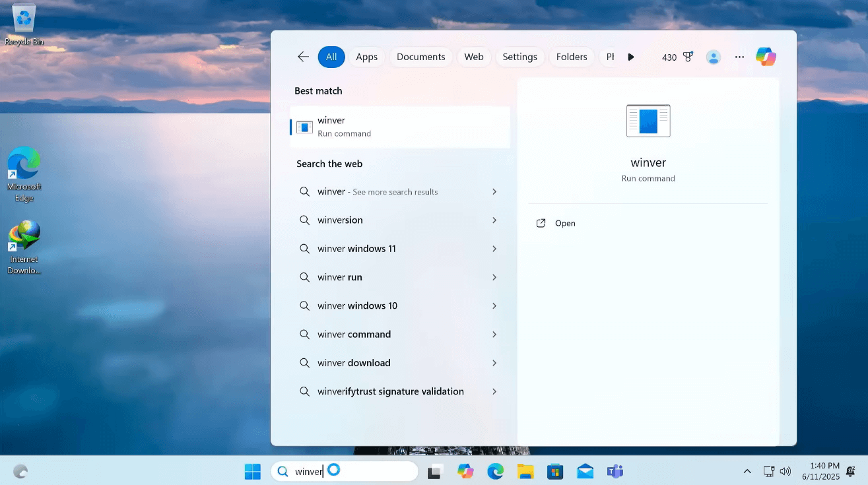Launch Microsoft Store from the taskbar
The width and height of the screenshot is (868, 485).
coord(555,471)
